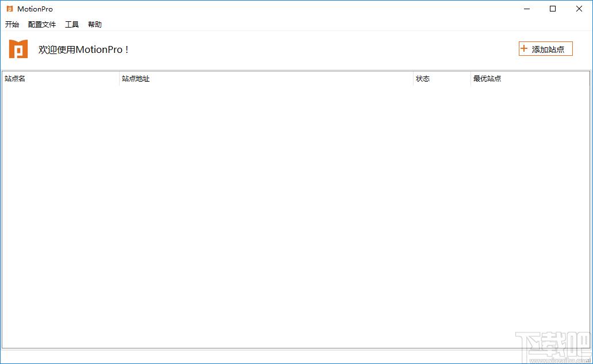
Task: Sort by the 站点地址 column header
Action: [266, 79]
